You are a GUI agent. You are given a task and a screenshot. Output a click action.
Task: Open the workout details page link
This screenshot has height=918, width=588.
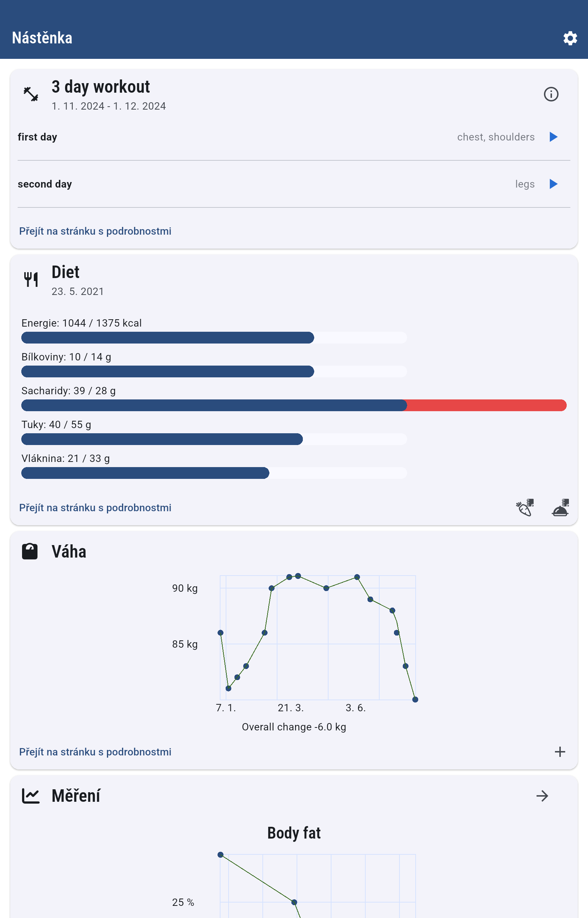[x=95, y=231]
